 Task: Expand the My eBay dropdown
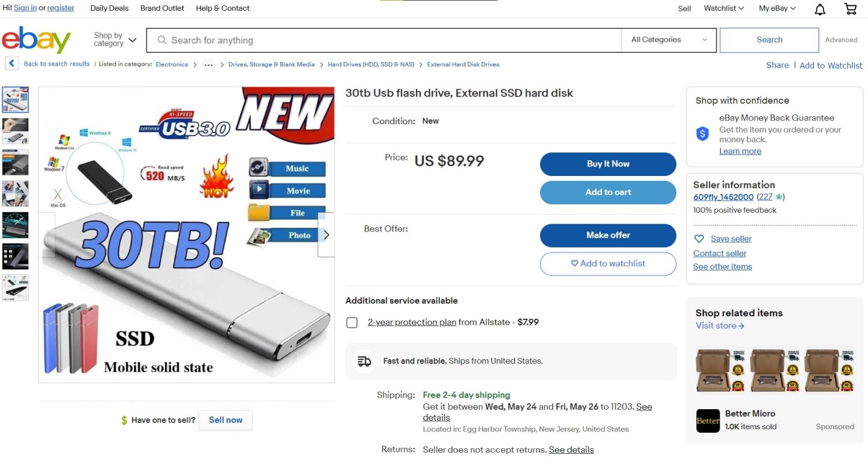click(776, 8)
